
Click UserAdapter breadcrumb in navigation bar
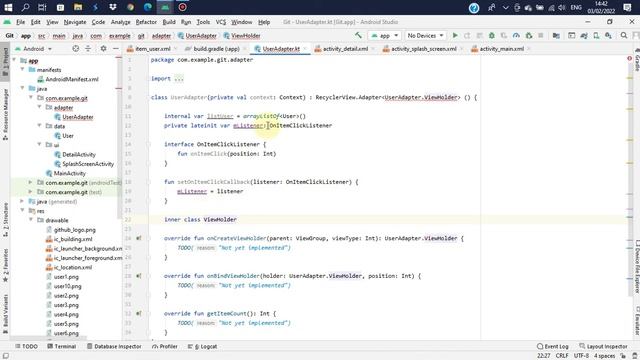click(197, 36)
